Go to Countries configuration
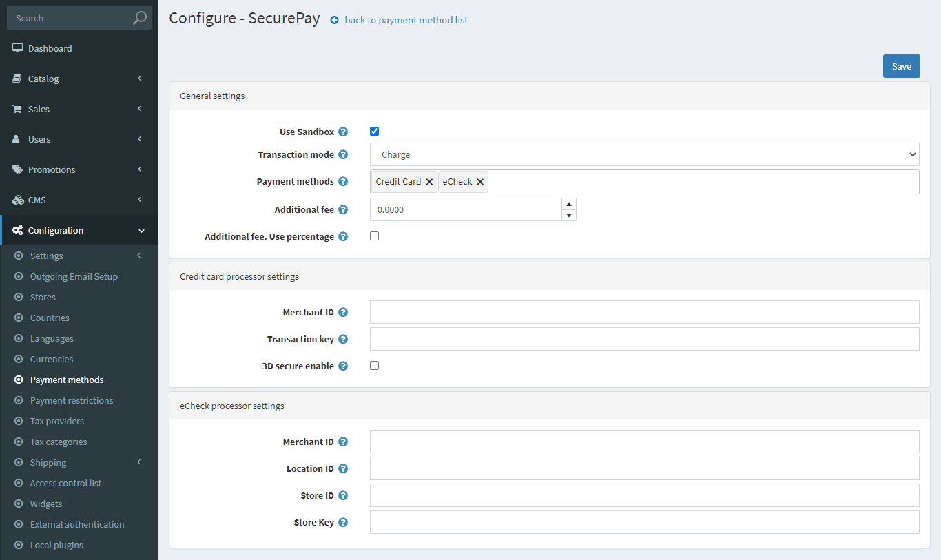The width and height of the screenshot is (941, 560). 50,318
